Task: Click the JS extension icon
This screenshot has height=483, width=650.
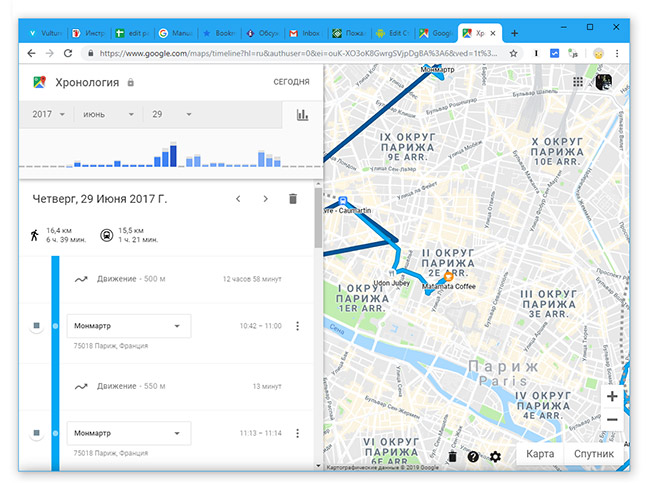Action: (x=573, y=53)
